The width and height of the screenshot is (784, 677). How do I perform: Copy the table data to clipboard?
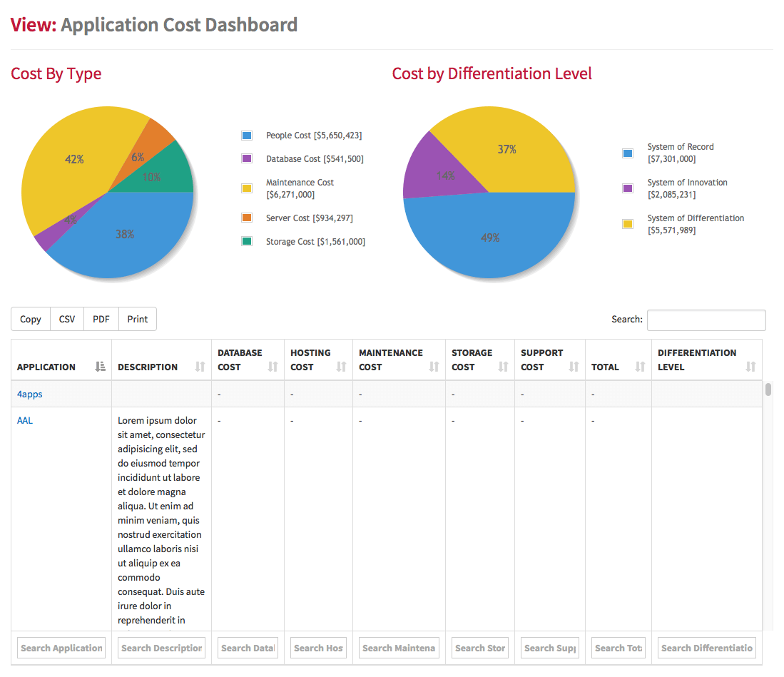pos(30,319)
